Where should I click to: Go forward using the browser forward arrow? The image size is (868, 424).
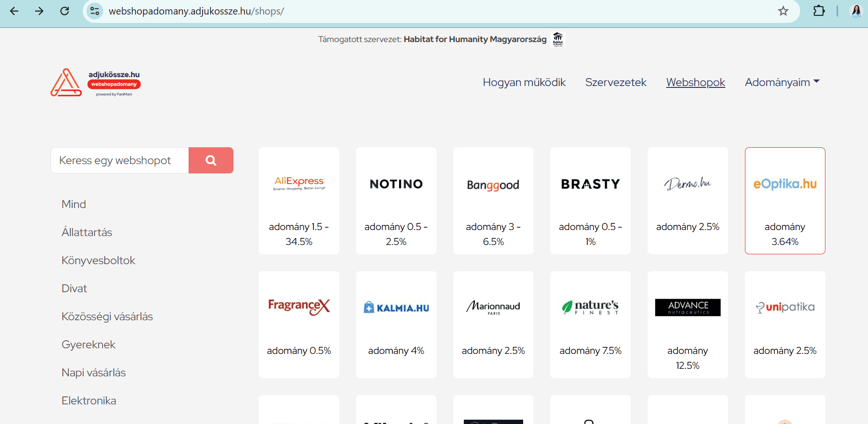pyautogui.click(x=39, y=11)
